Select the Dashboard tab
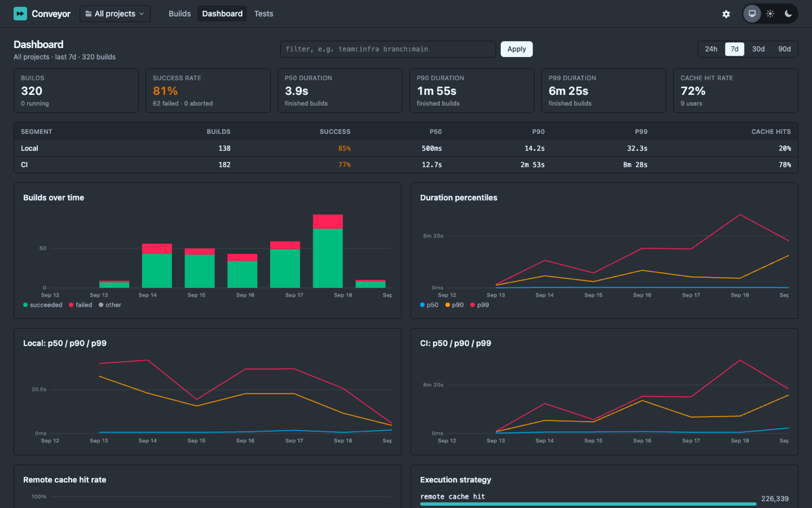This screenshot has height=508, width=812. point(222,14)
